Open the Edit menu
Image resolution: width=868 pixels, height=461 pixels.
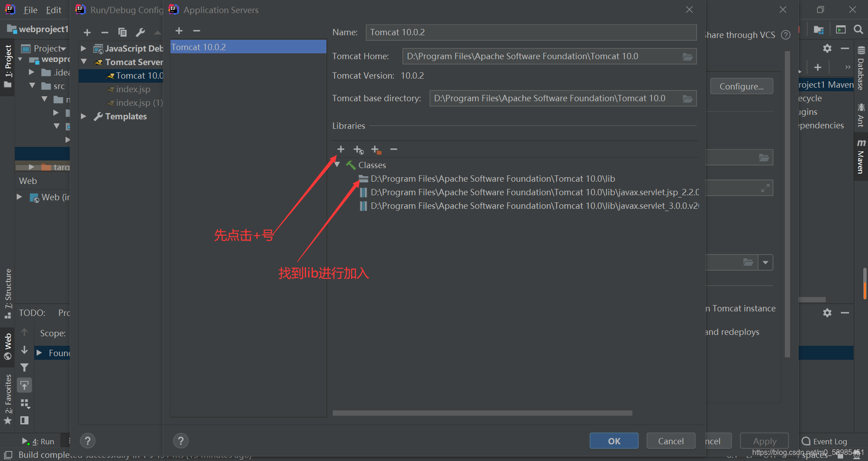53,10
